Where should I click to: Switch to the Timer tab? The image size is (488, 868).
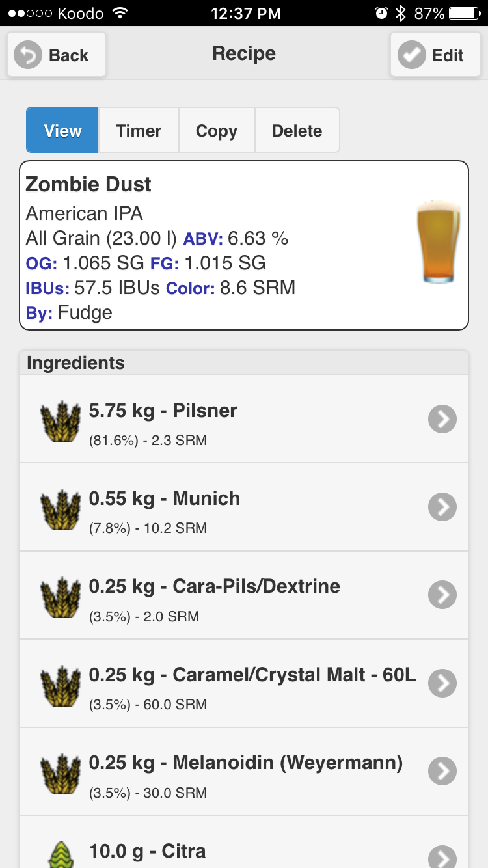(139, 130)
